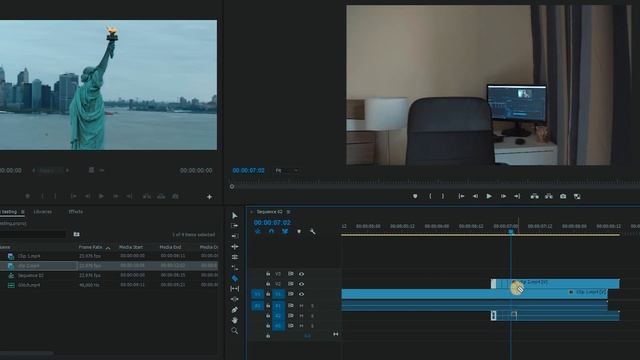Image resolution: width=640 pixels, height=360 pixels.
Task: Solo audio track A1
Action: tap(313, 306)
